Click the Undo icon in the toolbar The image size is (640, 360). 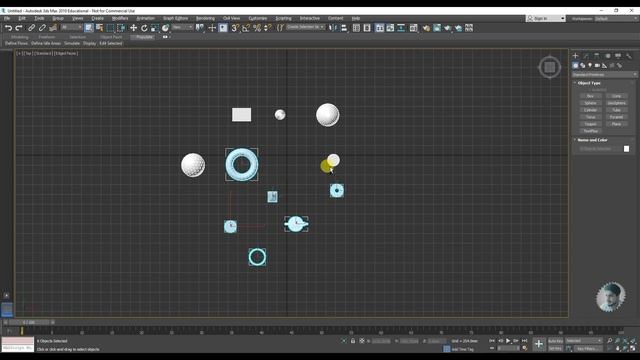coord(8,28)
